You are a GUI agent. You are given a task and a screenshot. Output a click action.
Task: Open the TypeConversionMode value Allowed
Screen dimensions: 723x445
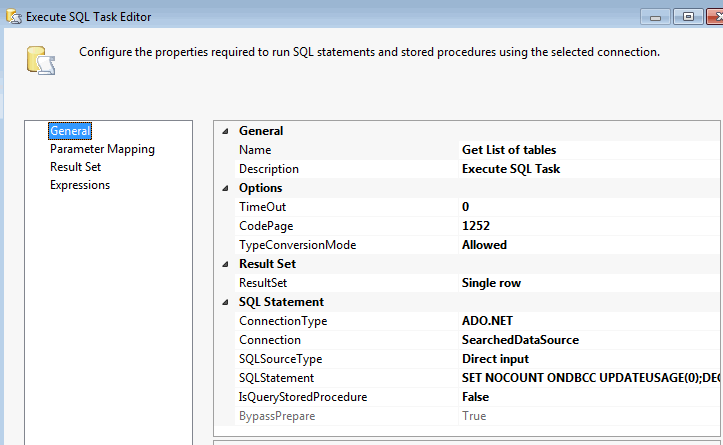[x=590, y=245]
